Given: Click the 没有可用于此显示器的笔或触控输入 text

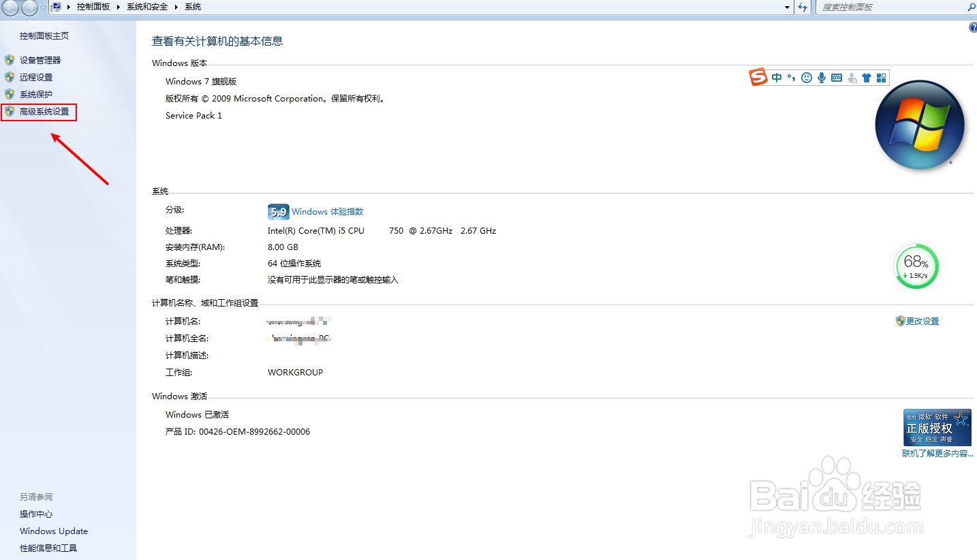Looking at the screenshot, I should click(333, 279).
